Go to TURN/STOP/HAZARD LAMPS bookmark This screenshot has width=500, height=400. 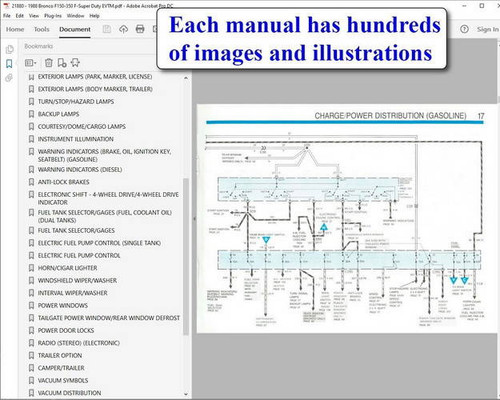coord(76,102)
